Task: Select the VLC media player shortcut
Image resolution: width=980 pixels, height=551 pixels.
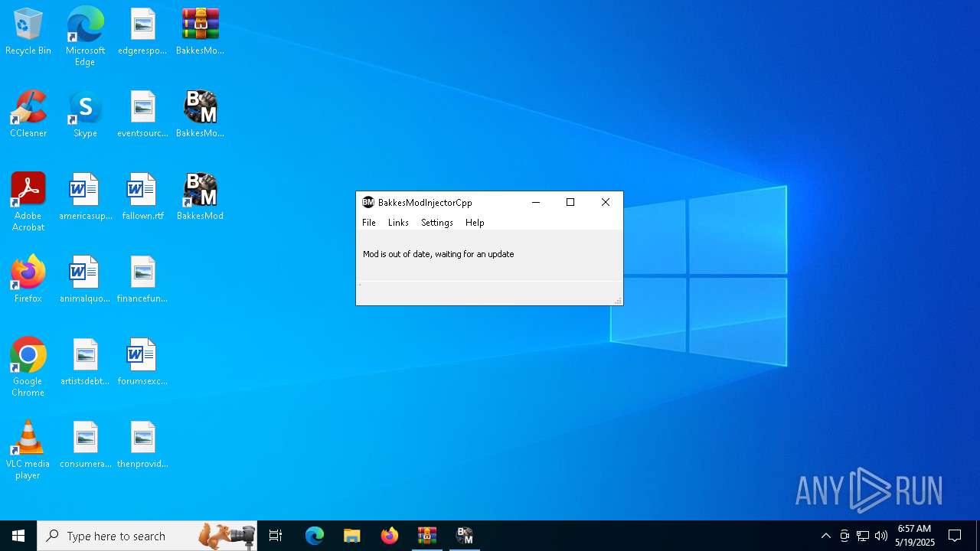Action: click(x=28, y=450)
